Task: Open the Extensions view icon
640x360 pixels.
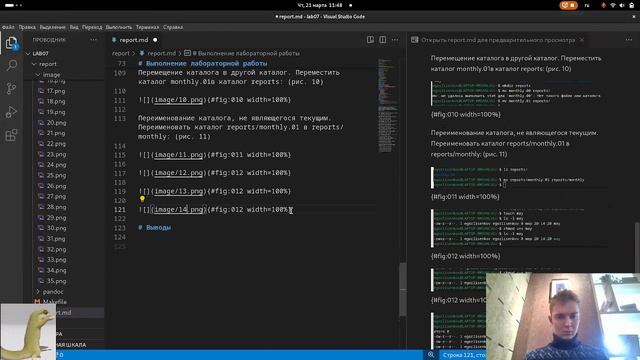Action: point(11,135)
